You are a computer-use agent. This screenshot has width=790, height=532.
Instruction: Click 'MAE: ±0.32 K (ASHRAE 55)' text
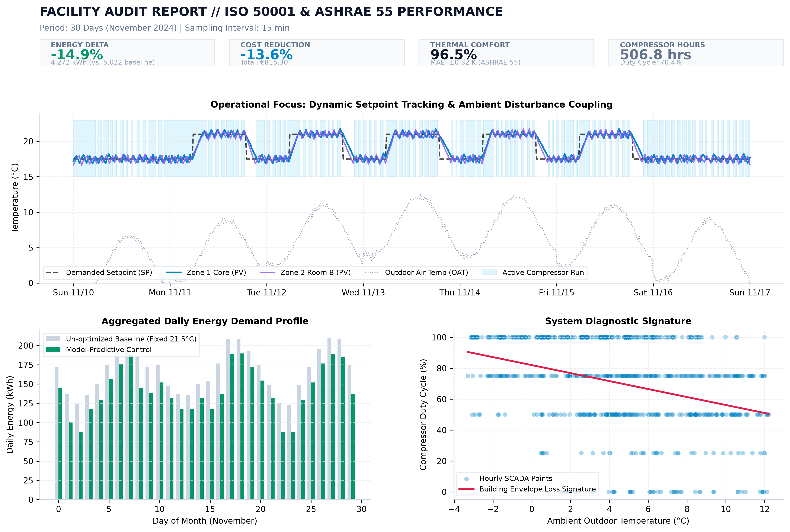[x=475, y=63]
